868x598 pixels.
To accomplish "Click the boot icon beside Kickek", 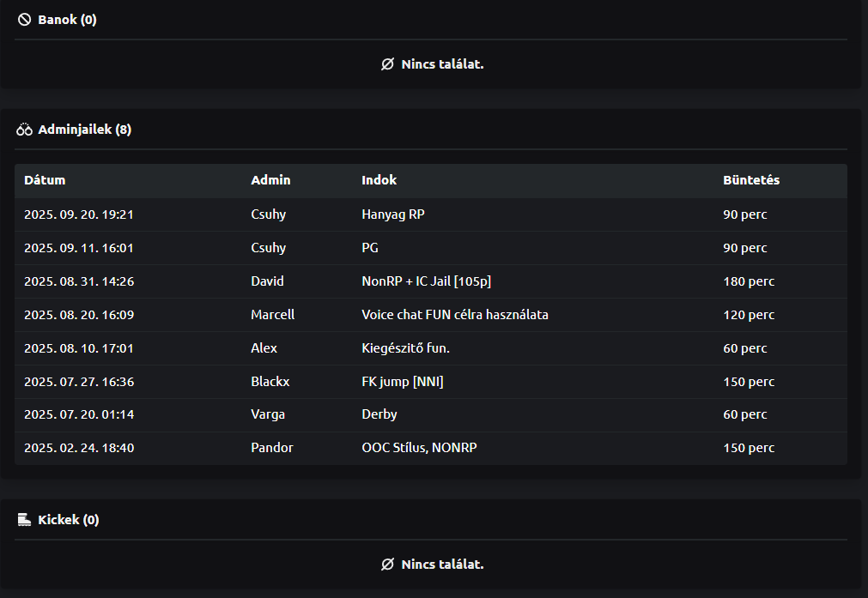I will [x=24, y=520].
